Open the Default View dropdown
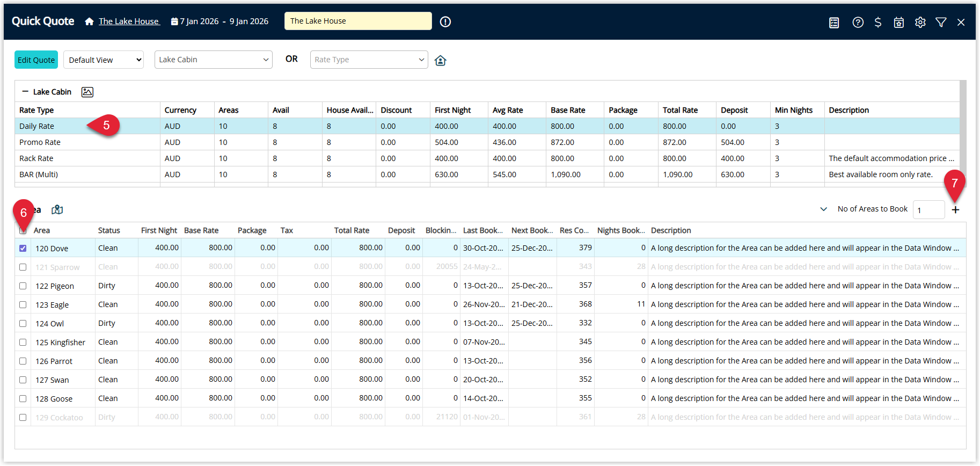The image size is (980, 466). click(x=104, y=60)
